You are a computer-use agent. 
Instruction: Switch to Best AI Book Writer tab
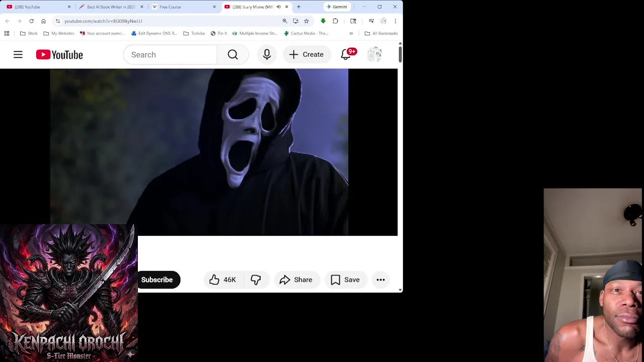[x=111, y=7]
